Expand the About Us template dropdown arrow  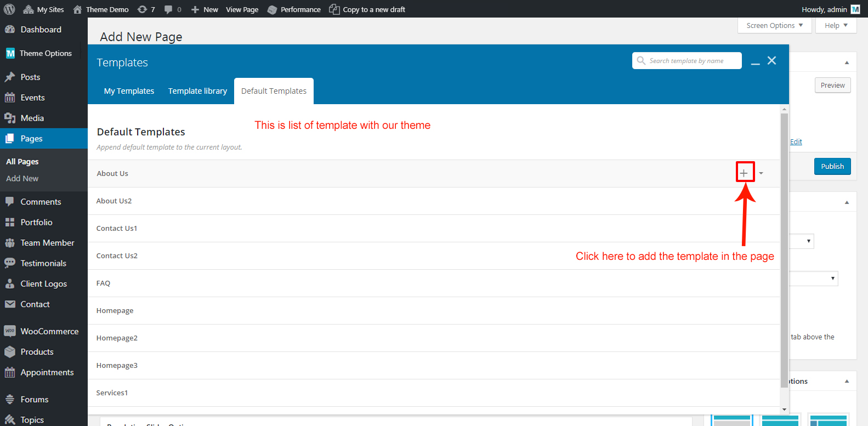761,173
